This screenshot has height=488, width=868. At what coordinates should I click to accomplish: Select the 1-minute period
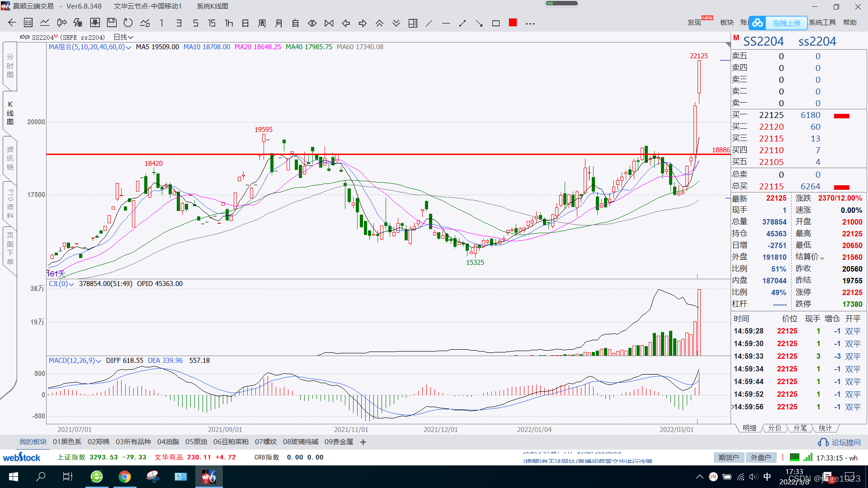tap(161, 23)
